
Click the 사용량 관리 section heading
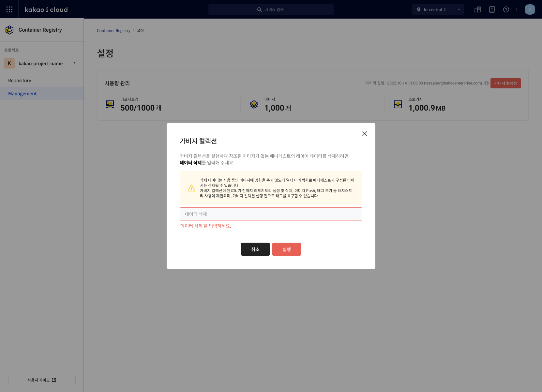coord(117,83)
